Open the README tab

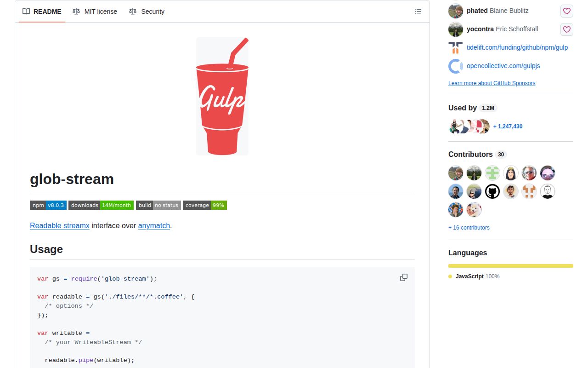click(42, 11)
